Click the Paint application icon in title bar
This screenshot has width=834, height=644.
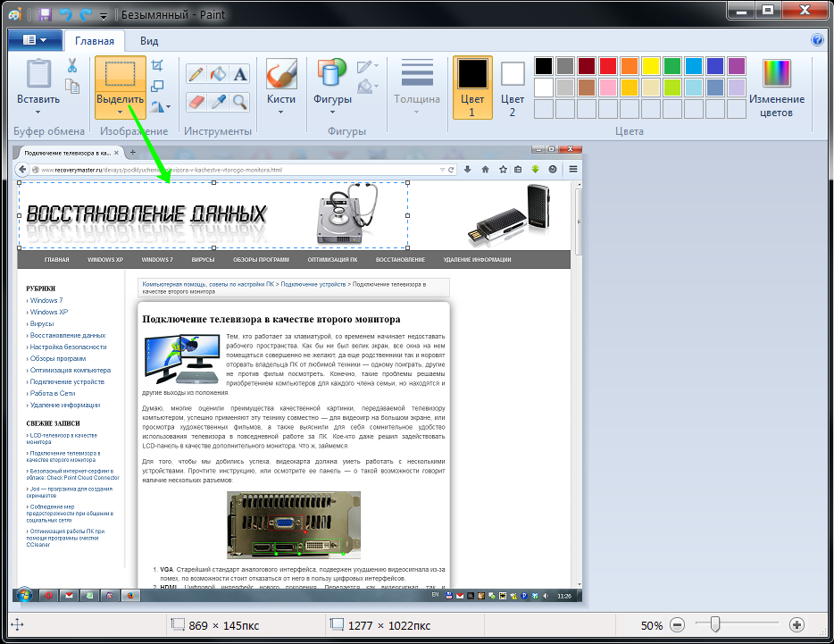click(15, 14)
